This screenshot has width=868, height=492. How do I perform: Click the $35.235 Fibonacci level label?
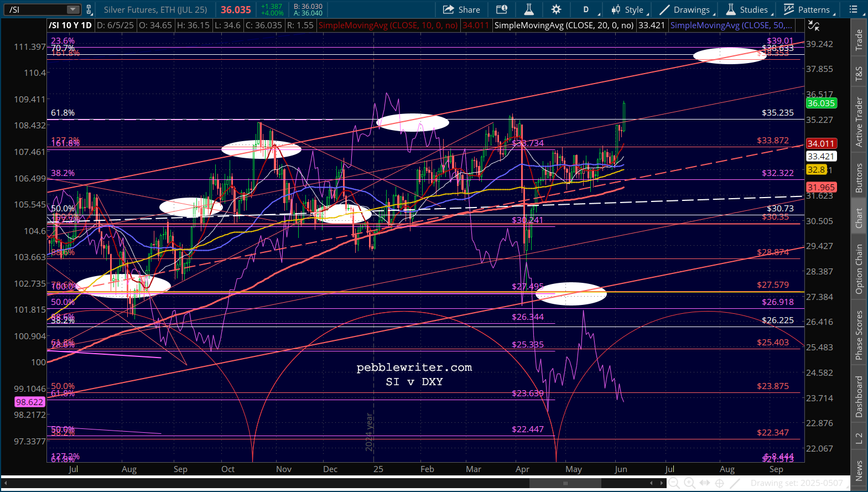(x=778, y=113)
